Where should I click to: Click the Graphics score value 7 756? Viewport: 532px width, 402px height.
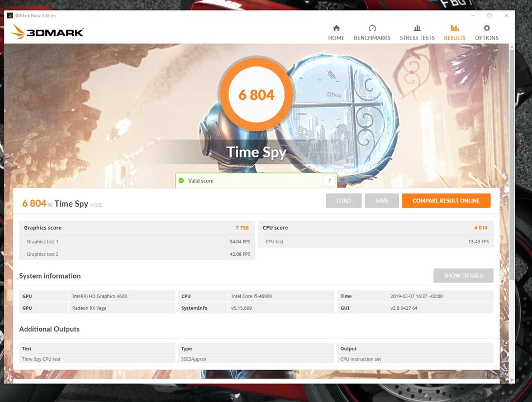pos(242,228)
